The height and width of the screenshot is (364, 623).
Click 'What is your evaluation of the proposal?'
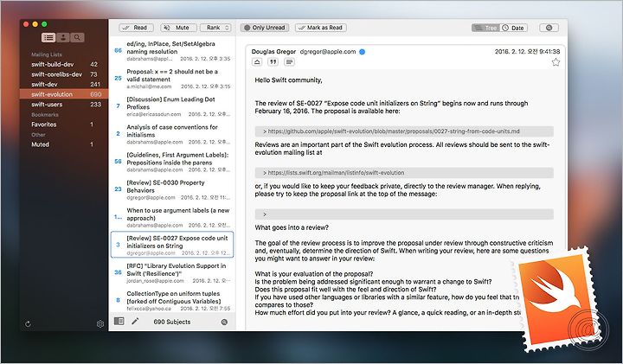click(314, 274)
